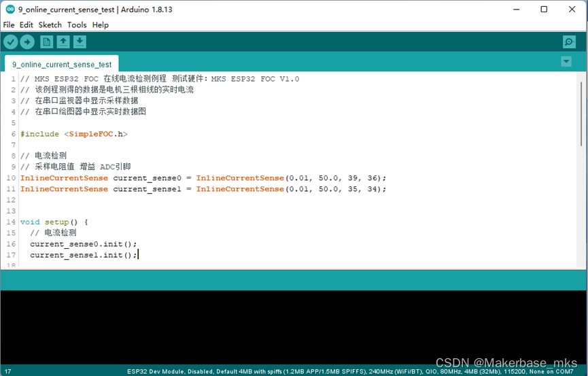Click the editor vertical scrollbar thumb
Screen dimensions: 588x376
click(581, 114)
